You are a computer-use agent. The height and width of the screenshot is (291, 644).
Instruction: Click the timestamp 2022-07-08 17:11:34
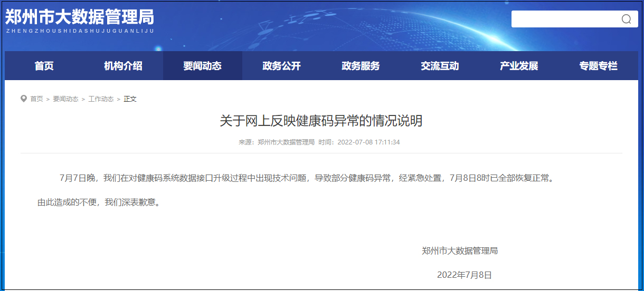pyautogui.click(x=368, y=142)
